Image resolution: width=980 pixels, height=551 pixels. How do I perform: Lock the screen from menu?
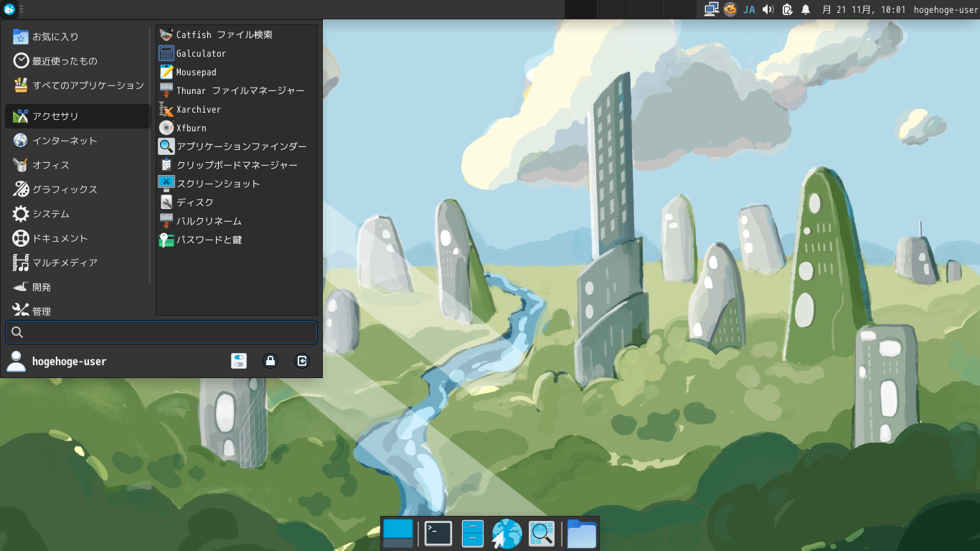pyautogui.click(x=270, y=361)
